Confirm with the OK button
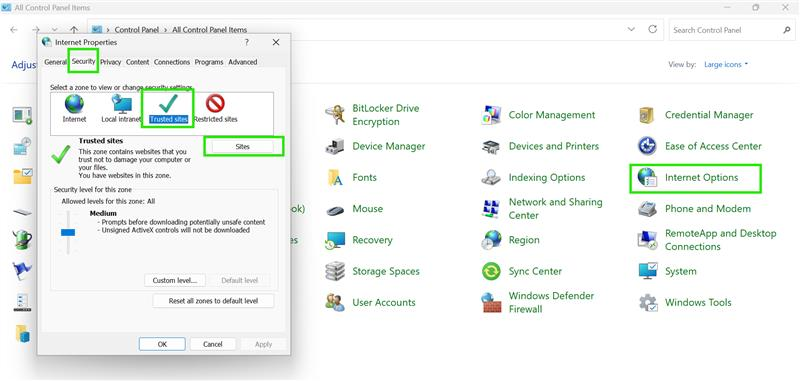The image size is (800, 381). point(162,344)
